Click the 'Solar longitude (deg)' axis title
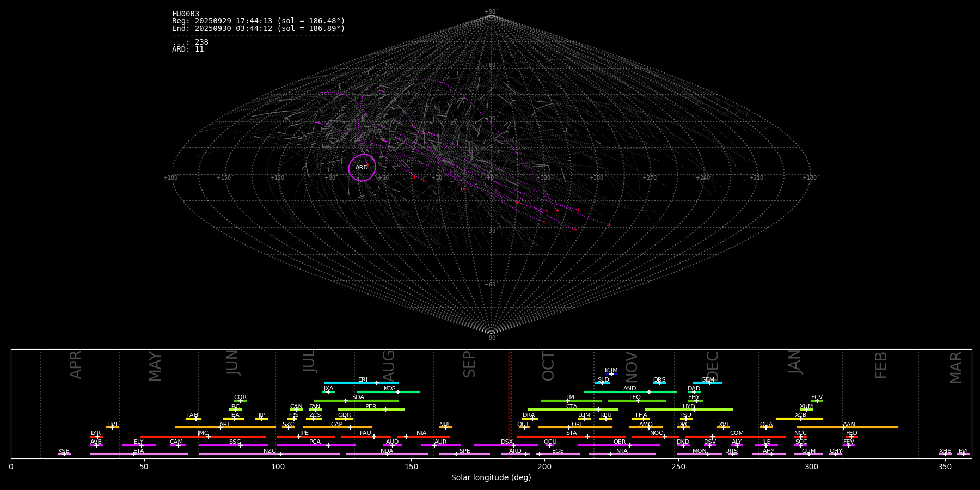The image size is (980, 490). coord(491,478)
